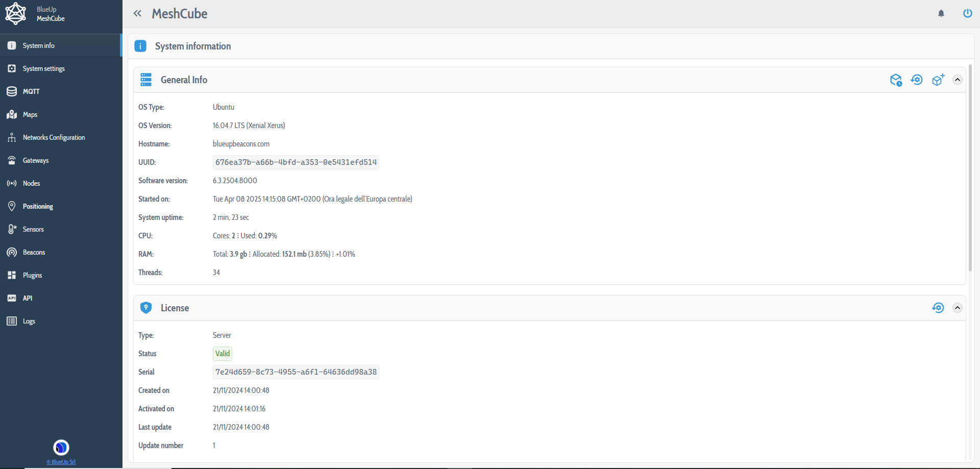Open the MQTT page
Screen dimensions: 980x469
31,91
